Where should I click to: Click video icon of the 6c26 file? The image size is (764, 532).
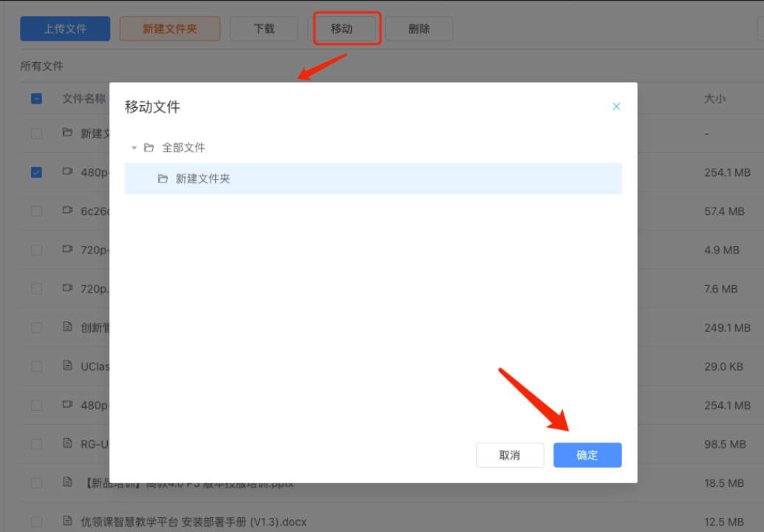(68, 210)
